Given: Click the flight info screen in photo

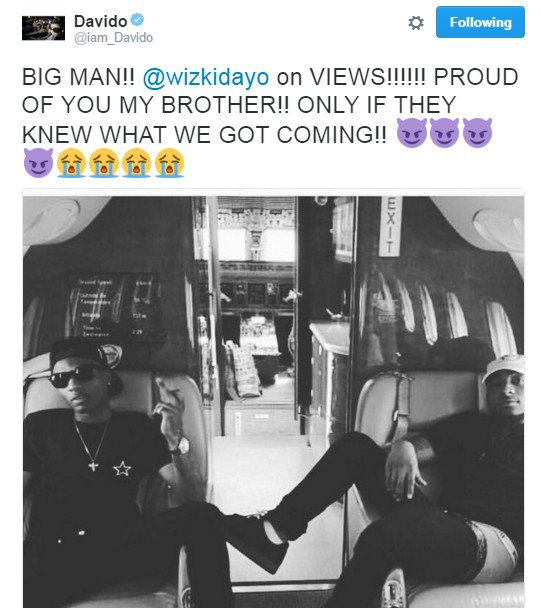Looking at the screenshot, I should [114, 307].
